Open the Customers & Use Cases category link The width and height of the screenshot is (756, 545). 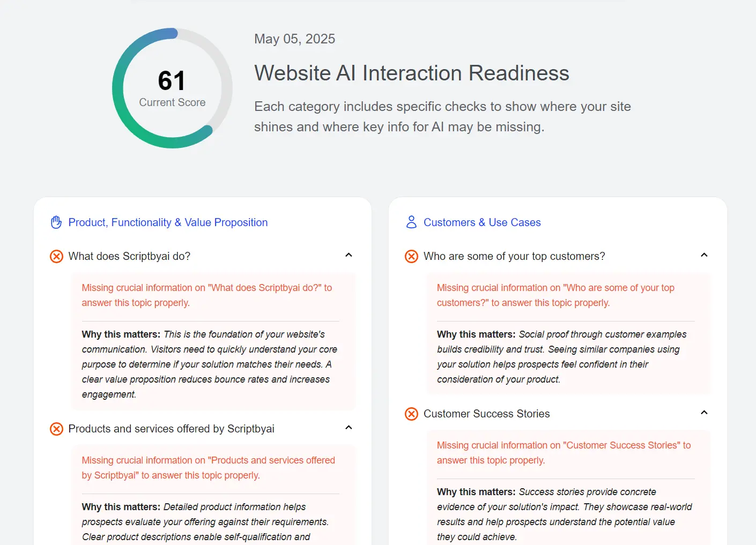pyautogui.click(x=482, y=222)
